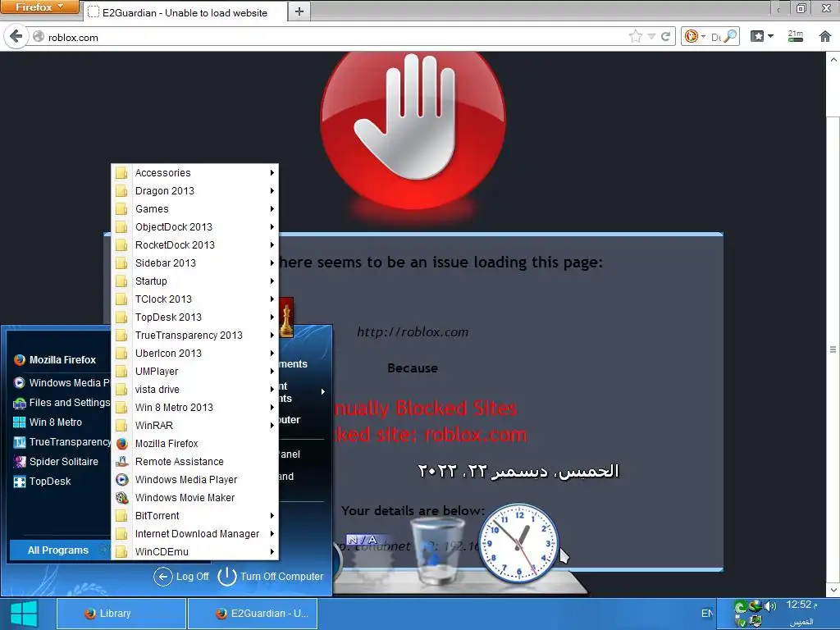The image size is (840, 630).
Task: Go back with the browser back arrow
Action: (x=16, y=36)
